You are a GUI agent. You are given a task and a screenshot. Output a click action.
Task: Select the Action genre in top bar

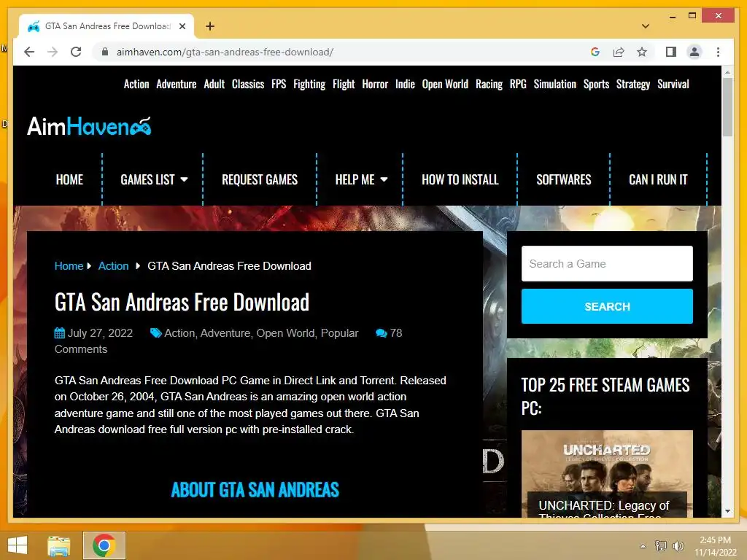pyautogui.click(x=136, y=85)
